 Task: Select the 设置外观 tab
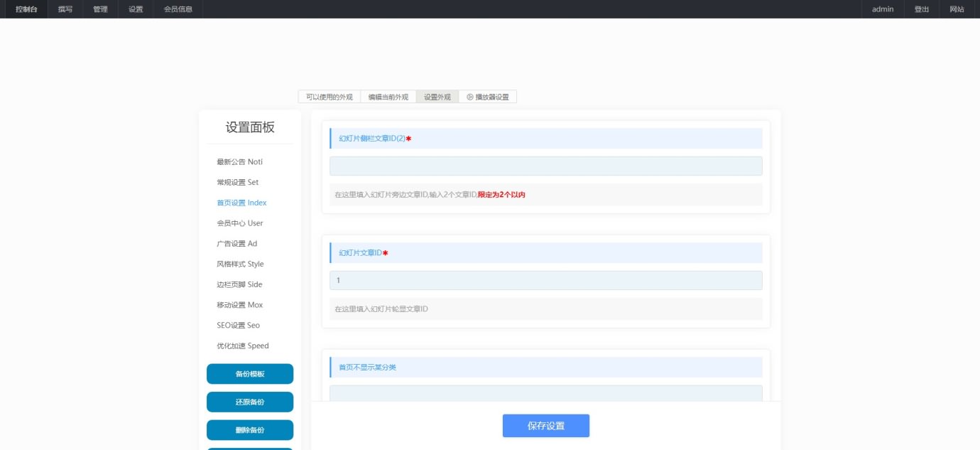tap(437, 97)
